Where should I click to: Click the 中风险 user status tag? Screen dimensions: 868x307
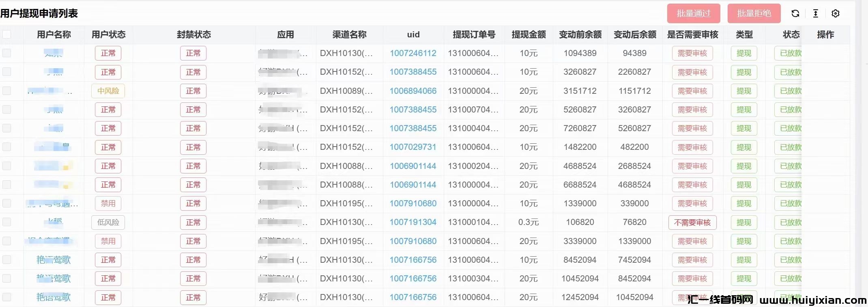coord(108,91)
